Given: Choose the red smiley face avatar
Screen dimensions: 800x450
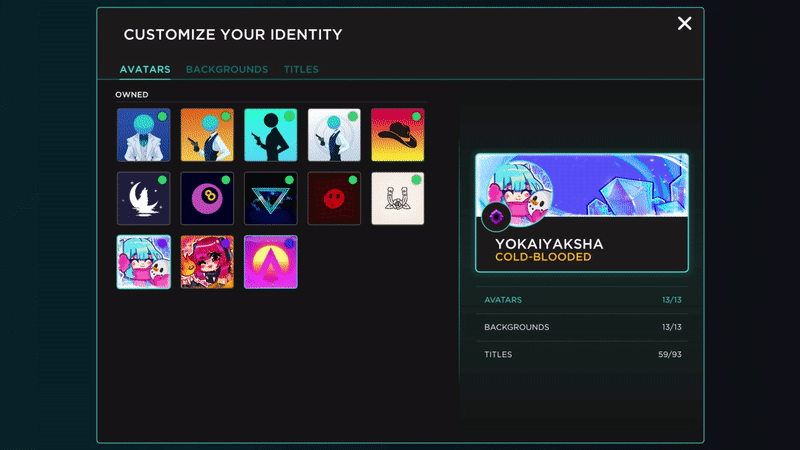Looking at the screenshot, I should (334, 198).
